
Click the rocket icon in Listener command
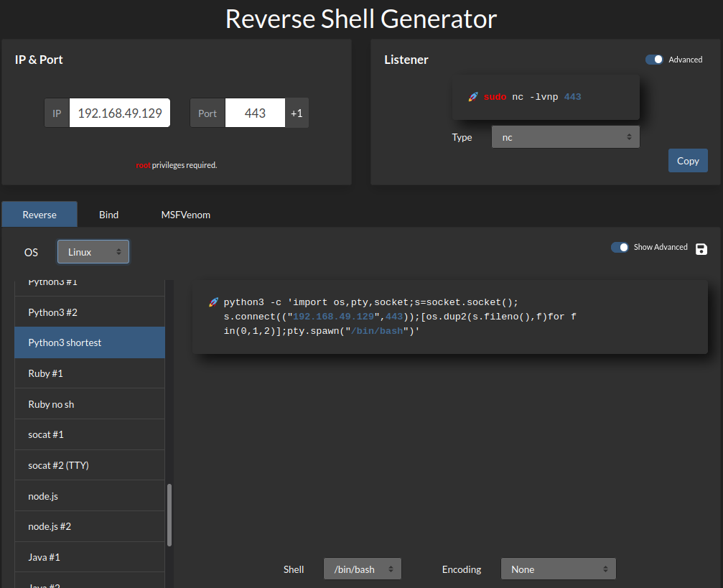473,97
